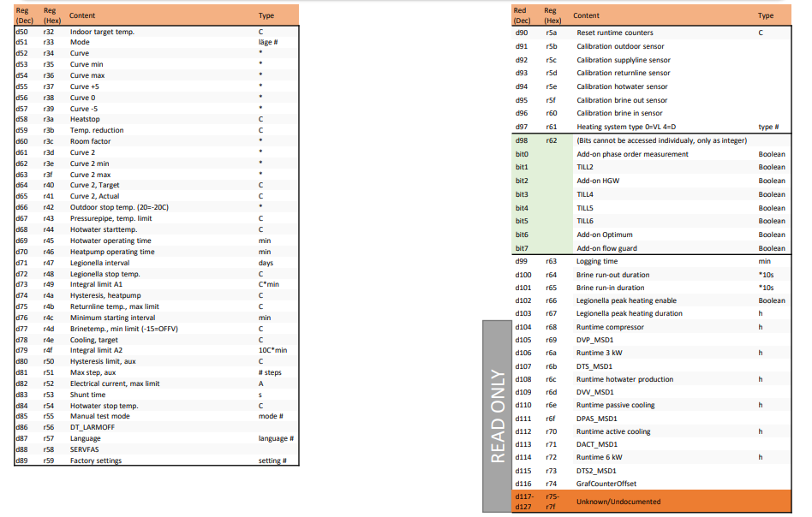Select 'Outdoor stop temp. (20=-20C)' text
Screen dimensions: 812x517
tap(119, 207)
